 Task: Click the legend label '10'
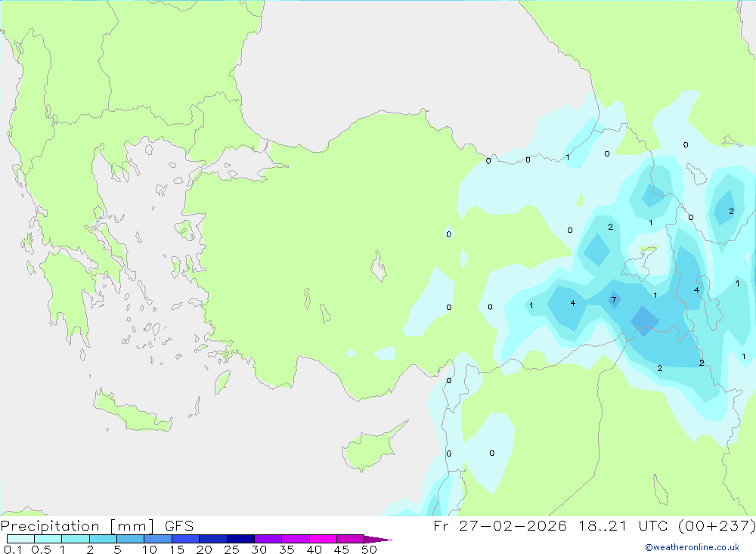[x=150, y=549]
